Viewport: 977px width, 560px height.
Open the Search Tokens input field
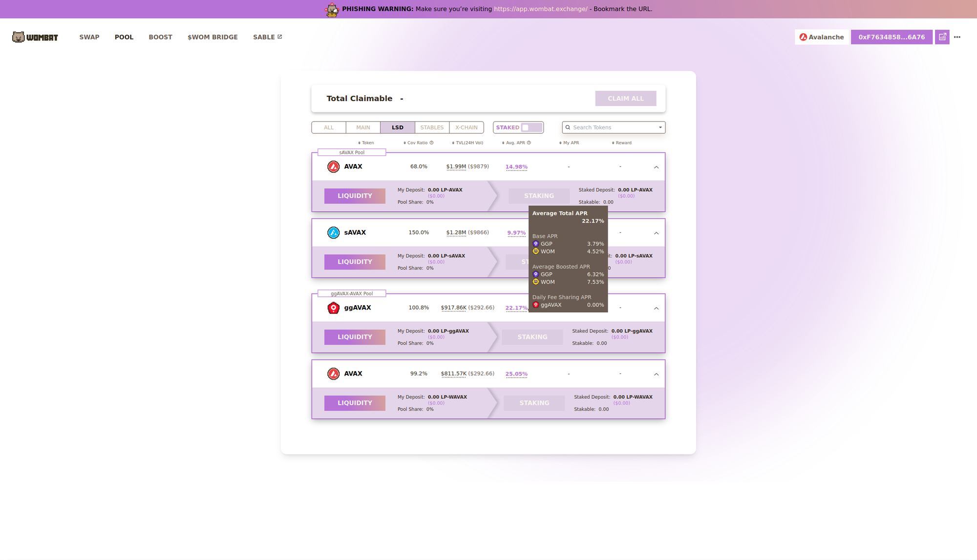(613, 127)
